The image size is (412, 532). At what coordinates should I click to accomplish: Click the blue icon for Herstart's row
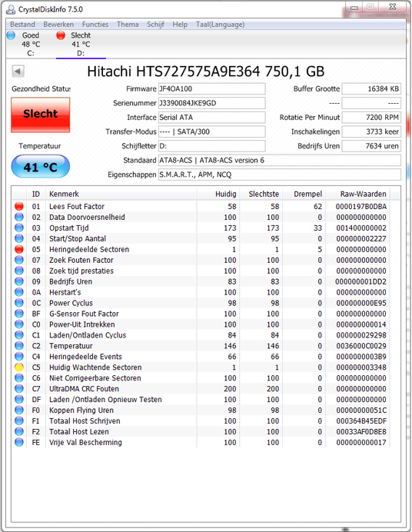click(x=19, y=292)
